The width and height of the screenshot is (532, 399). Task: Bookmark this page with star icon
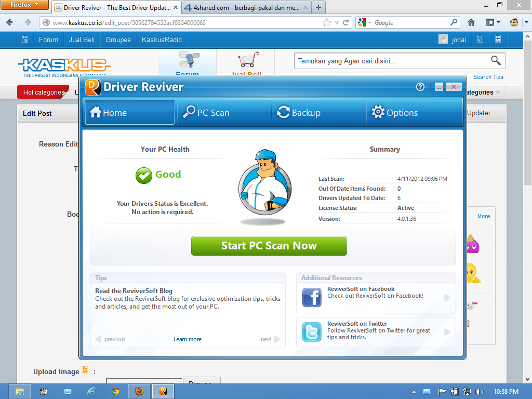[x=327, y=23]
